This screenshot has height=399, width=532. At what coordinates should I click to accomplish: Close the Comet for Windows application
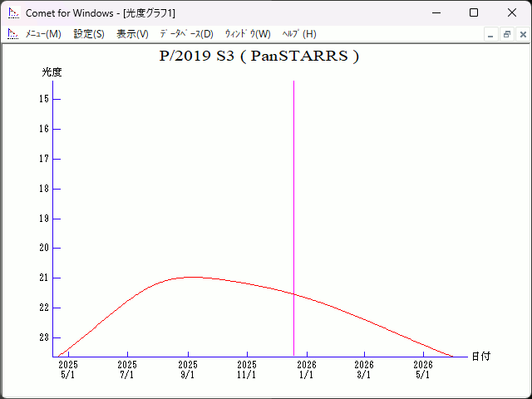pos(511,13)
